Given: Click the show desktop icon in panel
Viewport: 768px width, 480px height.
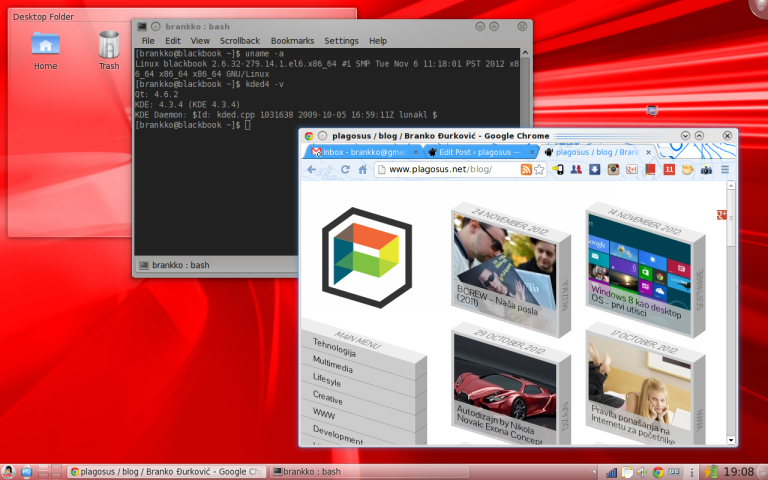Looking at the screenshot, I should 26,472.
